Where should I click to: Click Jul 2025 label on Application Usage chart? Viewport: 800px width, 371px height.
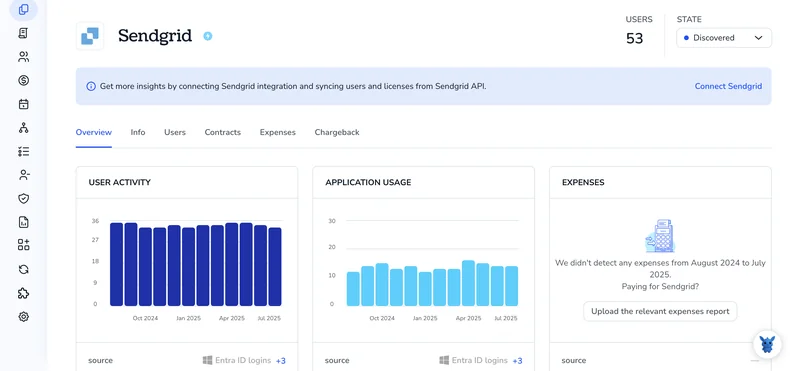coord(506,318)
